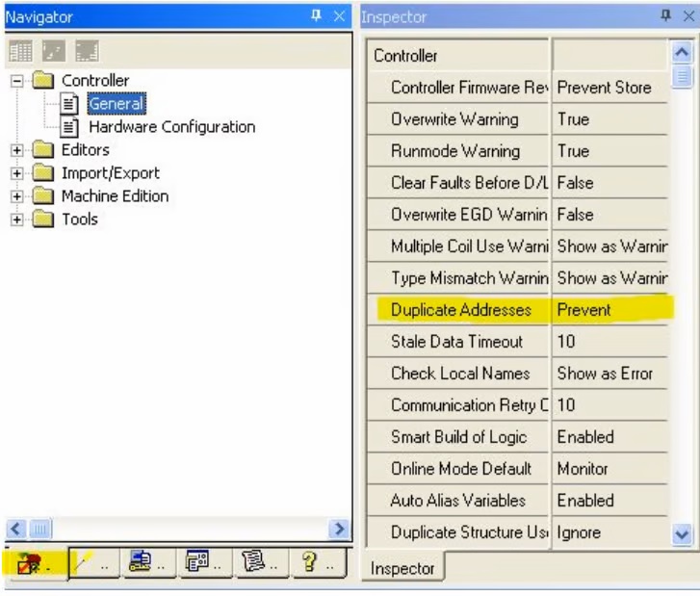This screenshot has width=700, height=596.
Task: Expand the Editors folder
Action: (x=17, y=150)
